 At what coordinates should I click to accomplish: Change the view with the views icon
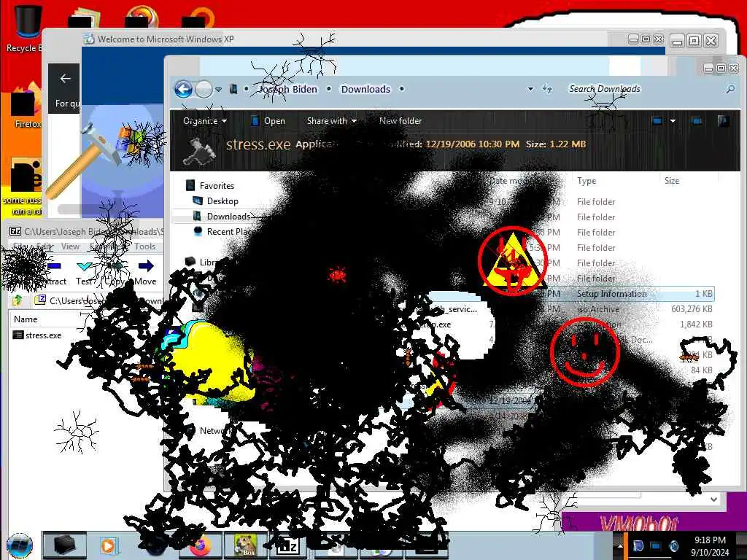pyautogui.click(x=657, y=121)
